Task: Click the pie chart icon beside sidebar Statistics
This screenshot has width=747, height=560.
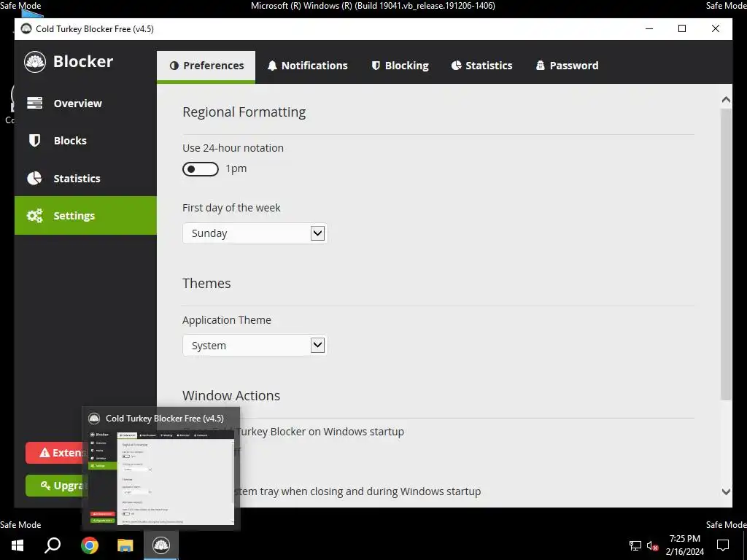Action: coord(34,178)
